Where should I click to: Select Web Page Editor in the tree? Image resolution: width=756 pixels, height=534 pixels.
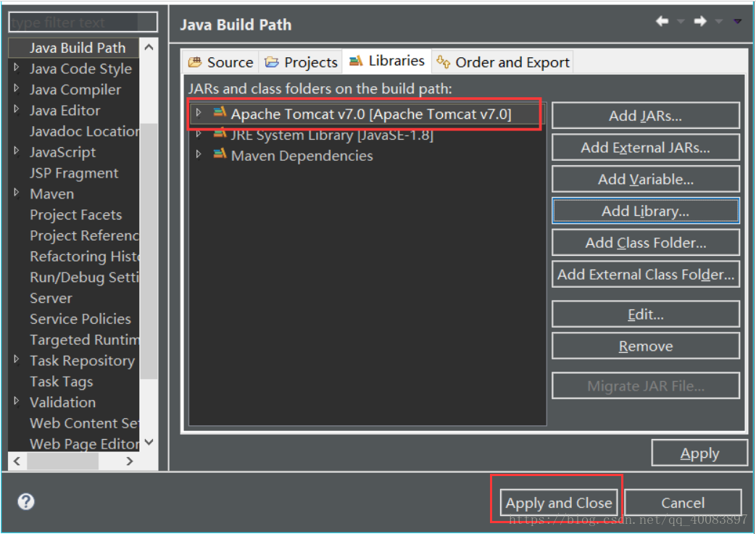(84, 444)
